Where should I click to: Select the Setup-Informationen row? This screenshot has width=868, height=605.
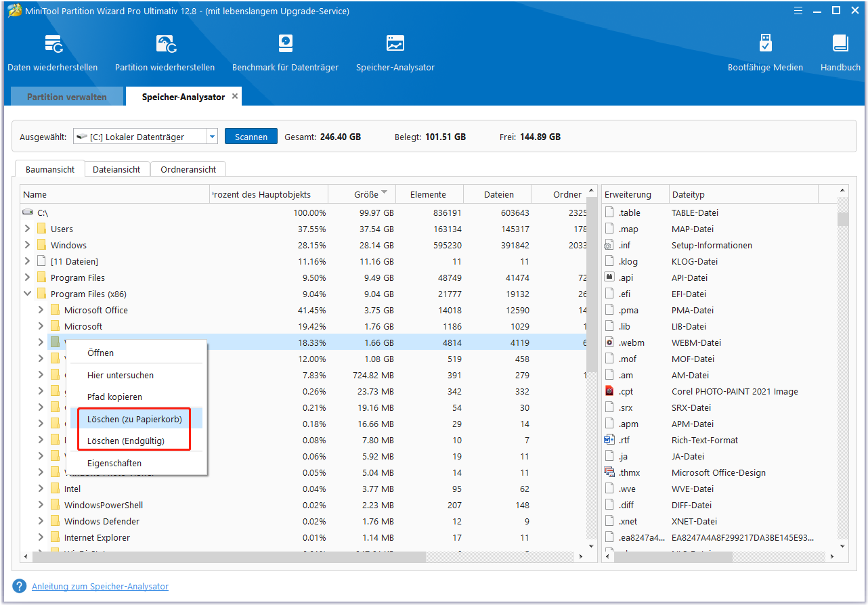[x=719, y=245]
